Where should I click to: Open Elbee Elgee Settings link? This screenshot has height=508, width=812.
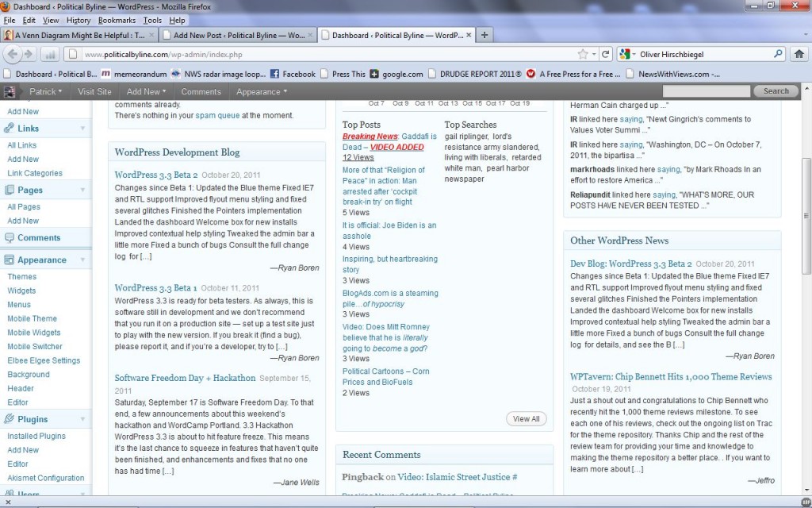click(44, 360)
